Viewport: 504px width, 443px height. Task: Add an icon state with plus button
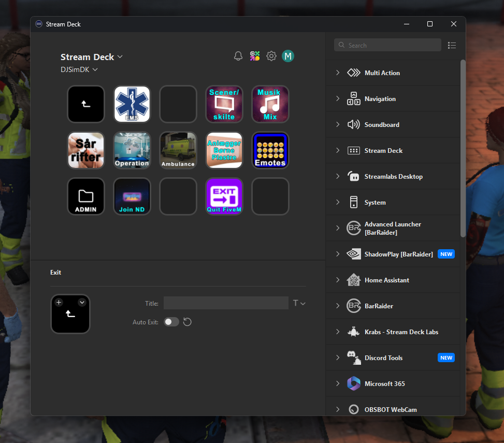[x=59, y=302]
